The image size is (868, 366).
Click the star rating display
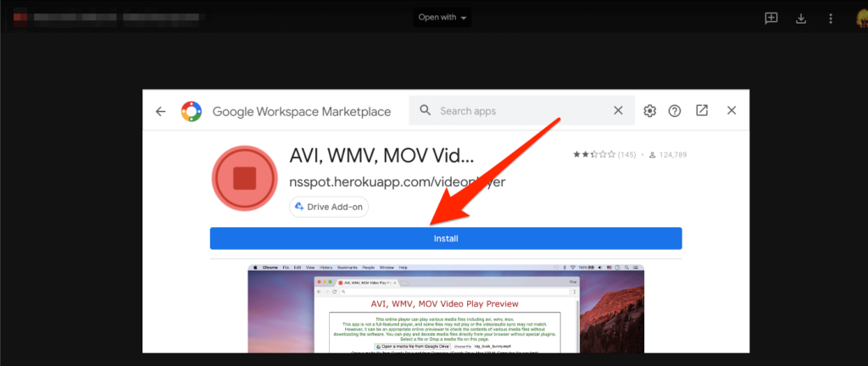tap(594, 155)
